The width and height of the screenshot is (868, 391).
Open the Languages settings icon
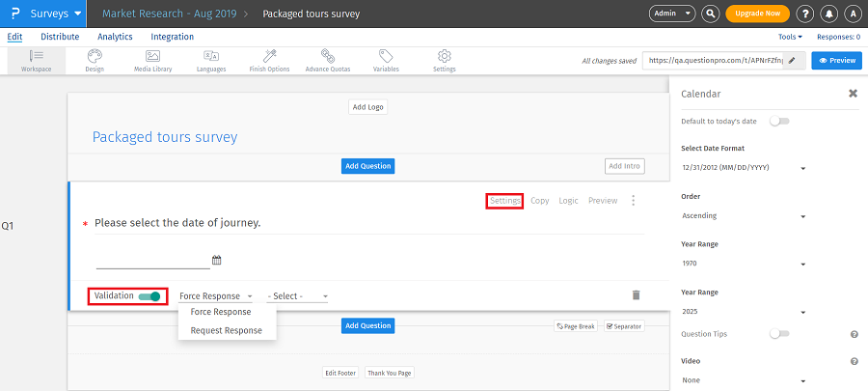tap(211, 60)
